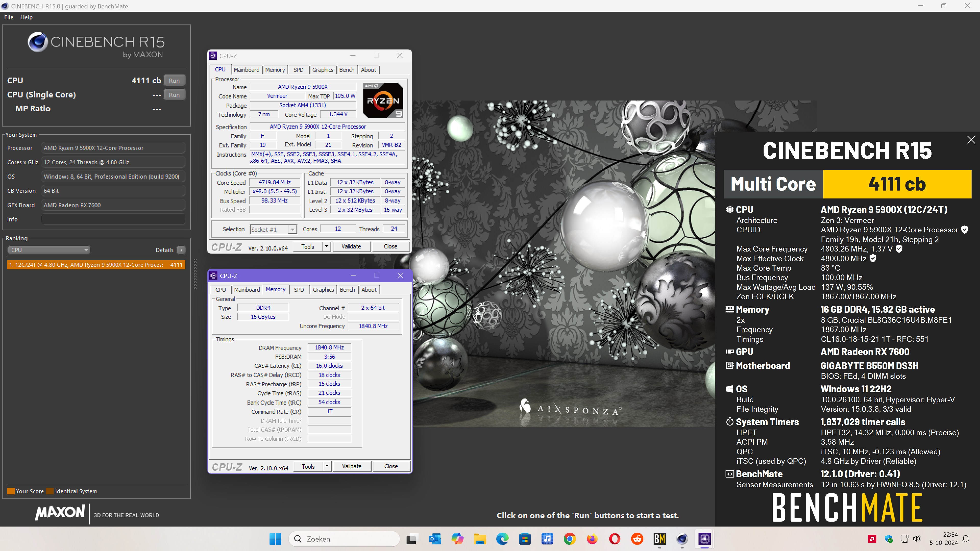Launch Google Chrome from the taskbar
This screenshot has width=980, height=551.
[570, 539]
